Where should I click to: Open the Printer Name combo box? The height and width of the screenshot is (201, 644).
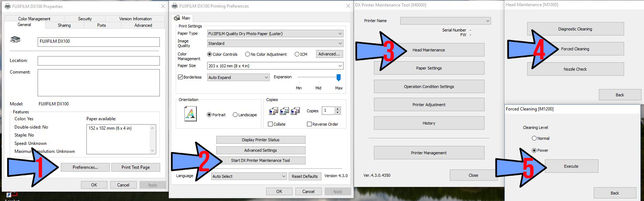pos(445,21)
